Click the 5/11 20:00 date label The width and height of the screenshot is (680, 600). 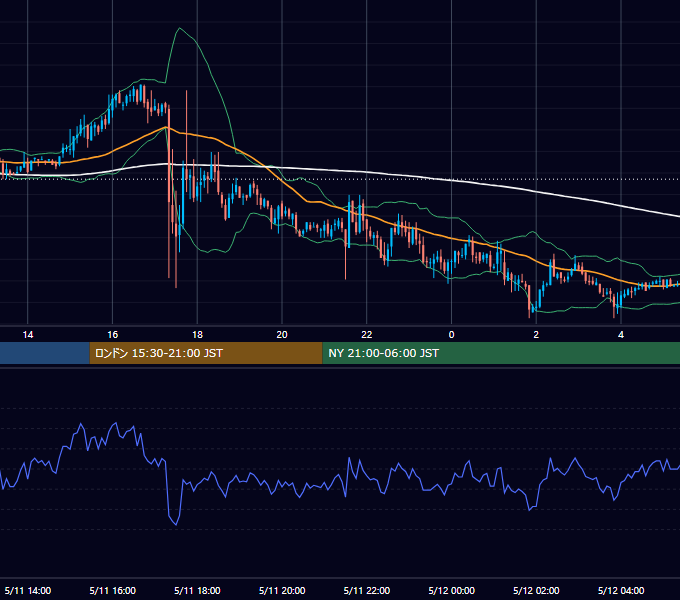[x=282, y=590]
